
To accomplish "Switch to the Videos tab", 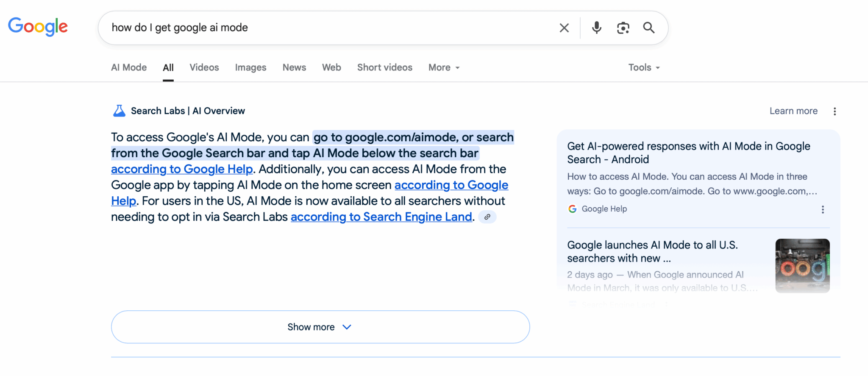I will (x=204, y=67).
